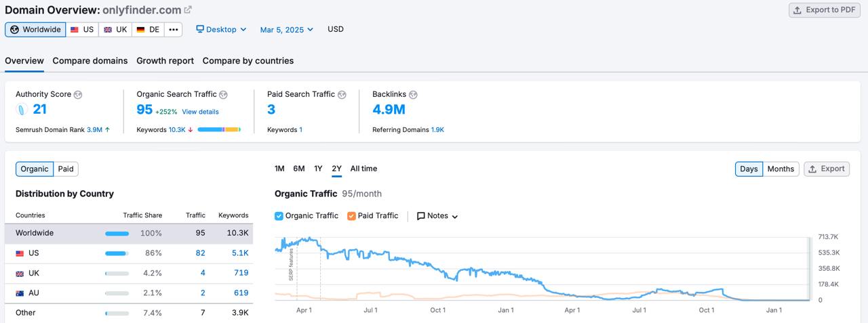Open the Compare by countries tab
The width and height of the screenshot is (868, 323).
pos(248,61)
